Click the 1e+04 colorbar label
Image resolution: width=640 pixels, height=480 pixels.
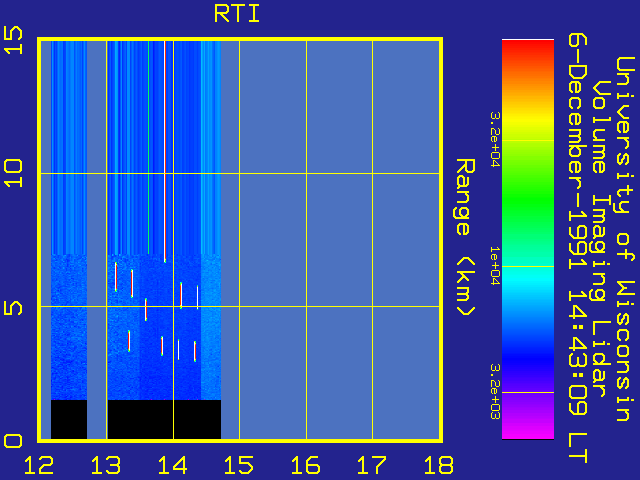(x=495, y=266)
